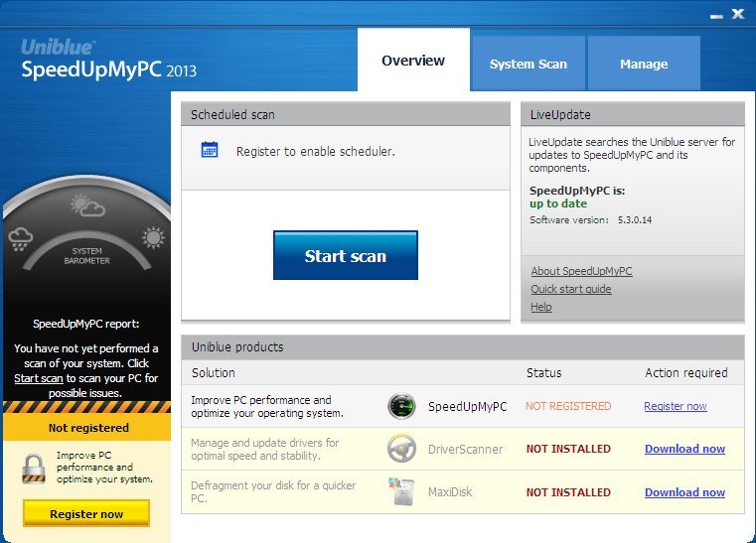The image size is (756, 543).
Task: Open the About SpeedUpMyPC link
Action: tap(581, 271)
